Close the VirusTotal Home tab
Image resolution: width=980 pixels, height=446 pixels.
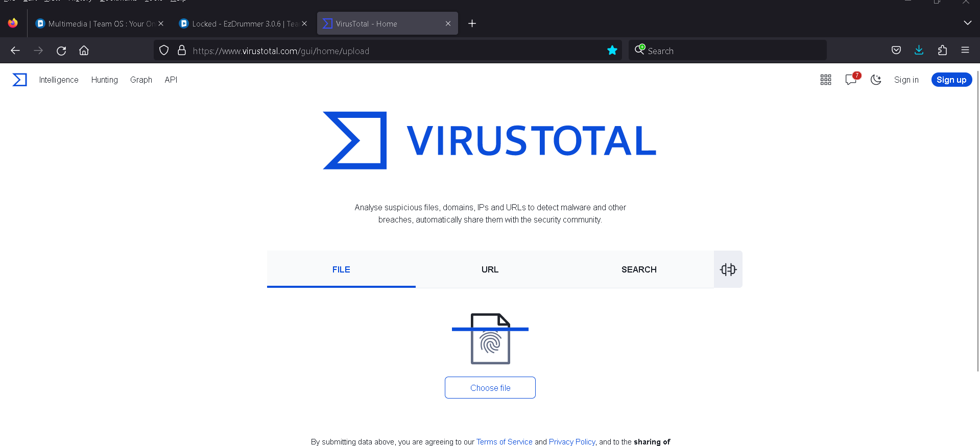pos(448,23)
